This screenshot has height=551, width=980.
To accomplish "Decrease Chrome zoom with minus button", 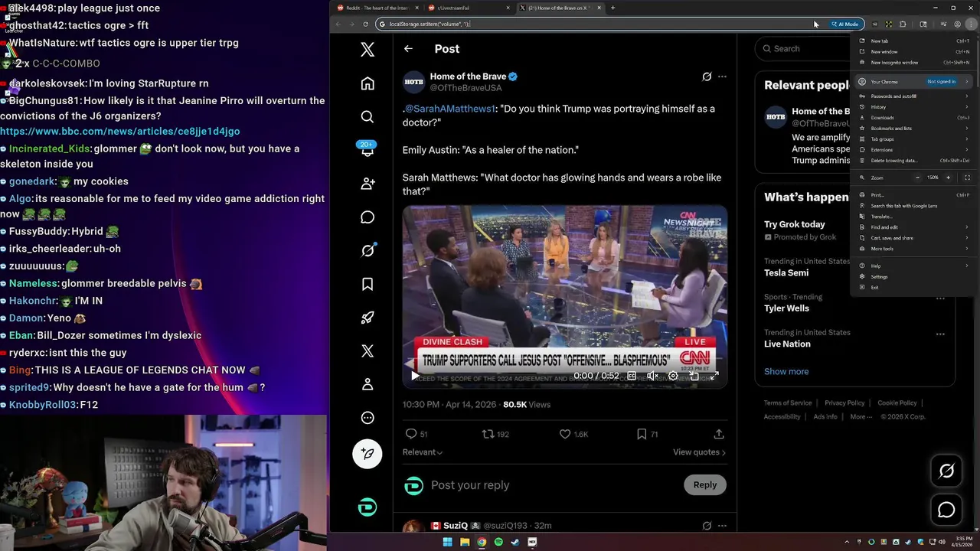I will (x=917, y=178).
